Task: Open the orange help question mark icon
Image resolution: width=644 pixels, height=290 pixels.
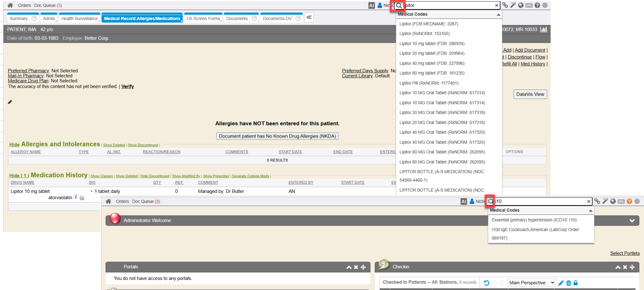Action: pyautogui.click(x=629, y=201)
